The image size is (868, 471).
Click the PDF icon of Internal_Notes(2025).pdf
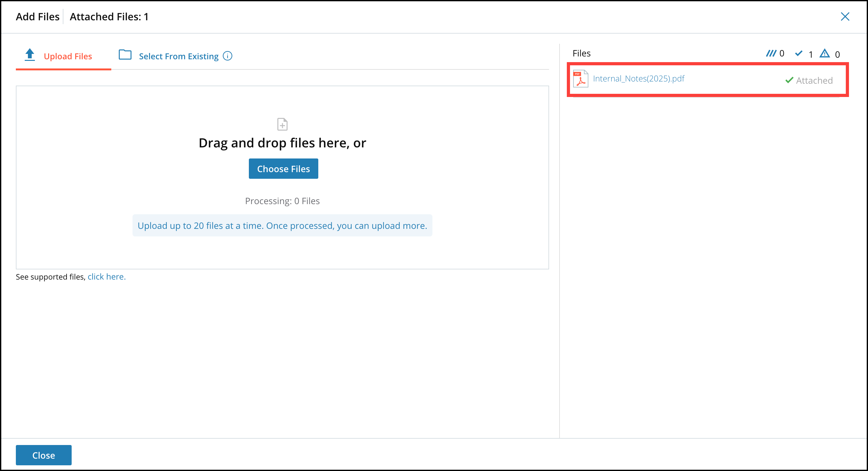point(580,79)
